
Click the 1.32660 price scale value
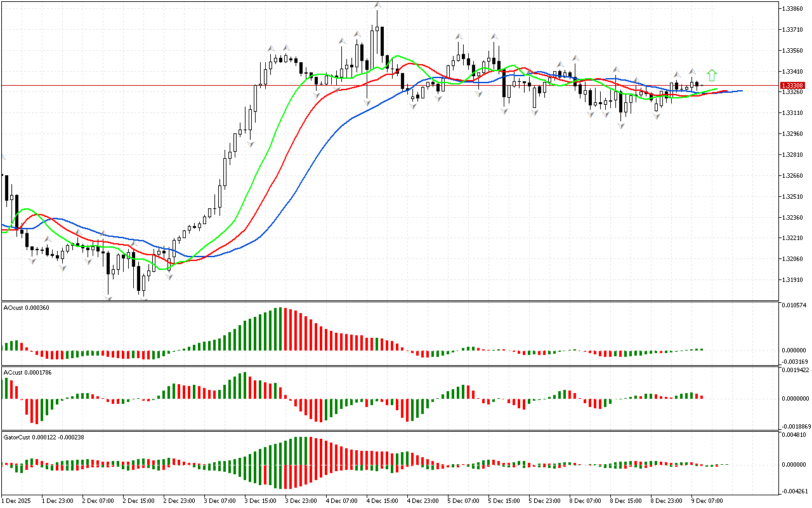(x=794, y=176)
